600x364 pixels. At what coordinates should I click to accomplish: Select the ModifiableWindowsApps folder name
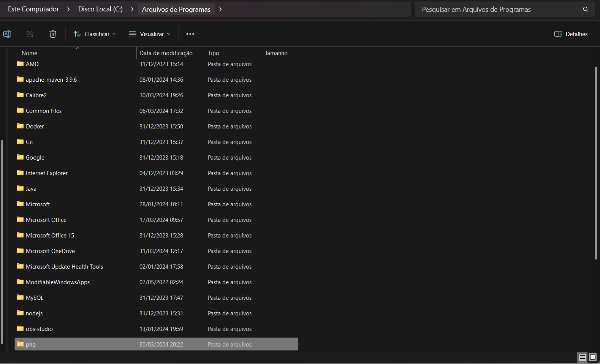coord(58,282)
